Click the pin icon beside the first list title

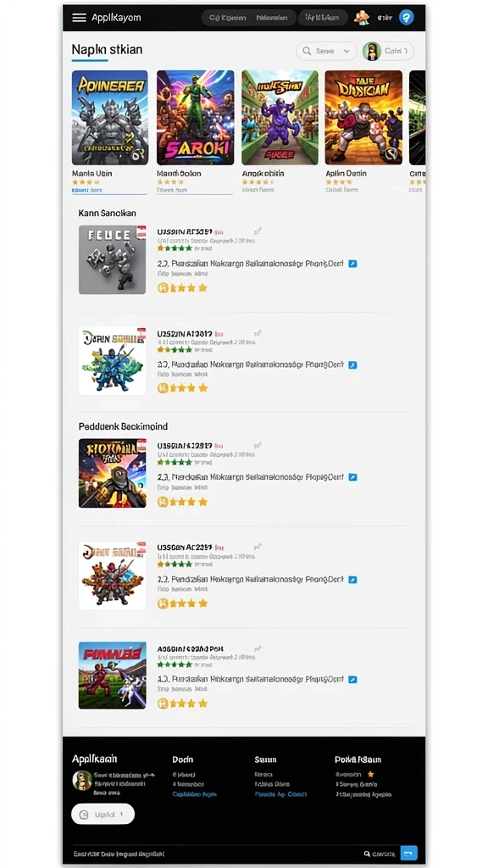tap(258, 231)
